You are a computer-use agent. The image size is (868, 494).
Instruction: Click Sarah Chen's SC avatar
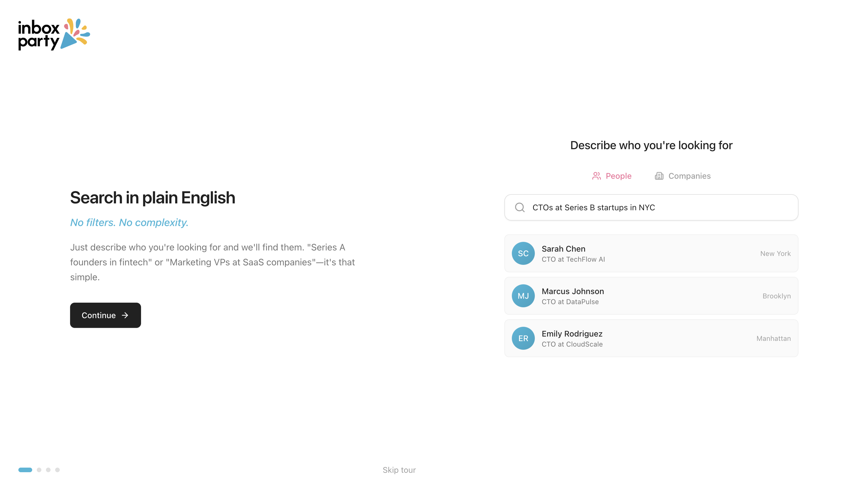point(523,253)
